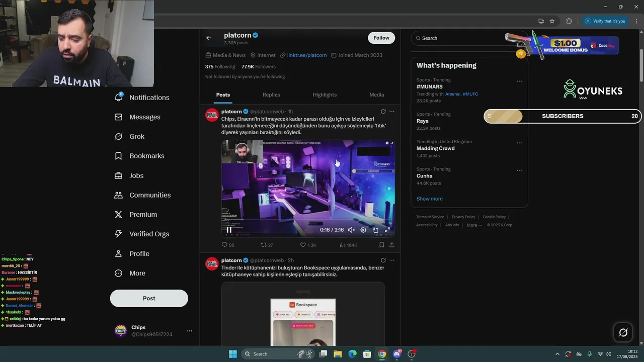Open File Explorer from the taskbar
This screenshot has height=362, width=644.
coord(338,354)
